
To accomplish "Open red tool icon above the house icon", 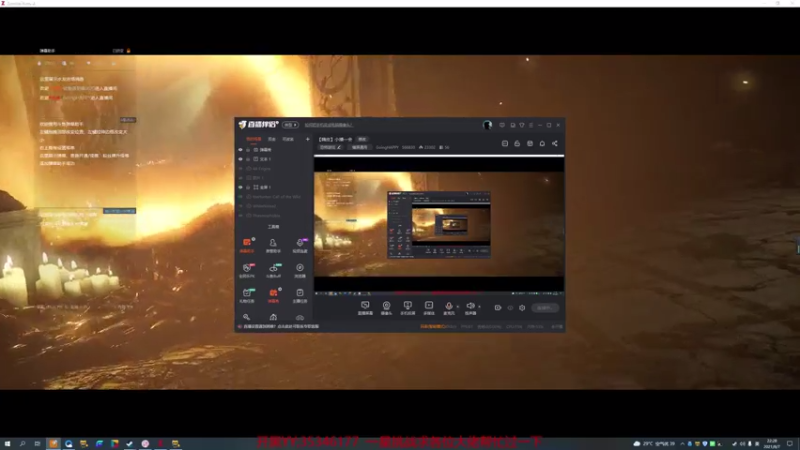I will 273,295.
